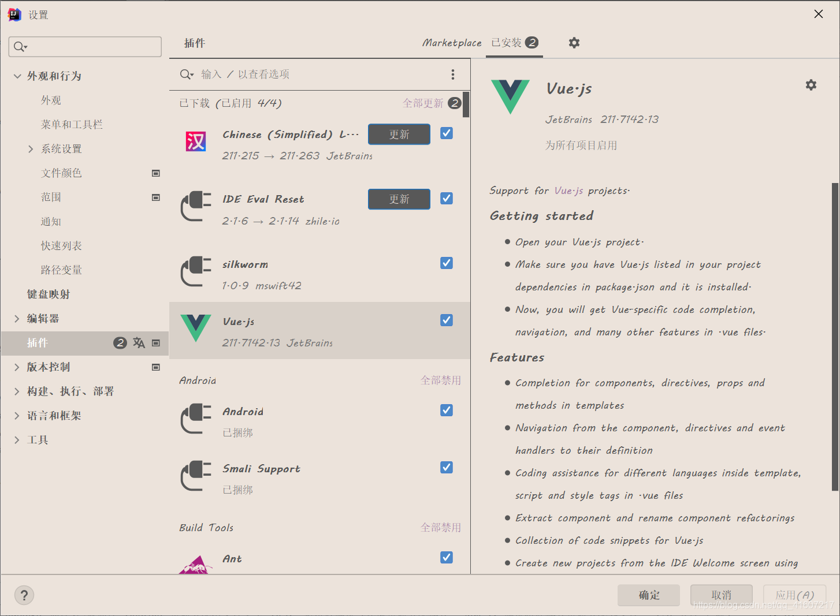Viewport: 840px width, 616px height.
Task: Click the translation icon beside 插件
Action: click(x=139, y=342)
